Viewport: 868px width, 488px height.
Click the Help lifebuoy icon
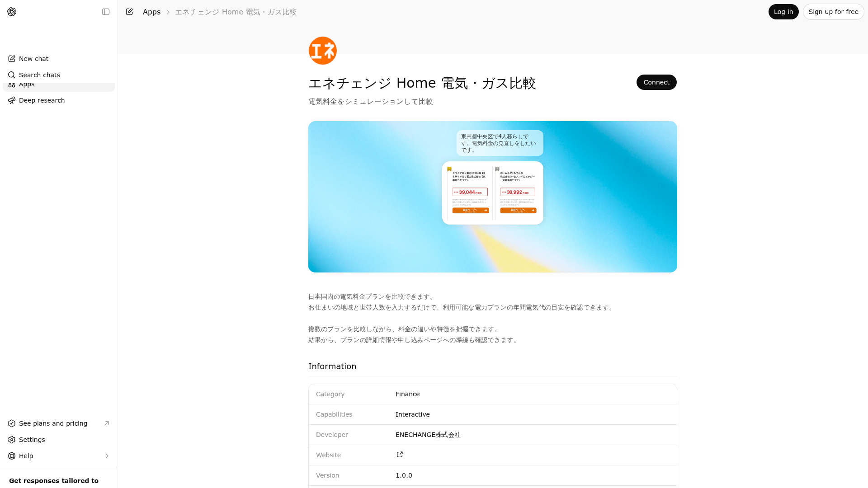coord(12,456)
